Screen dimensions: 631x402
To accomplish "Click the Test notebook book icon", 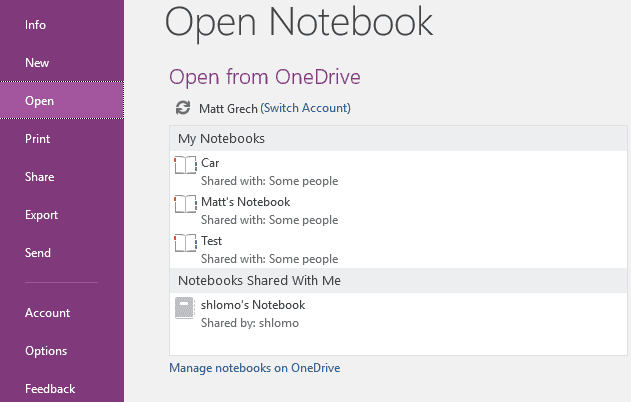I will (x=185, y=243).
